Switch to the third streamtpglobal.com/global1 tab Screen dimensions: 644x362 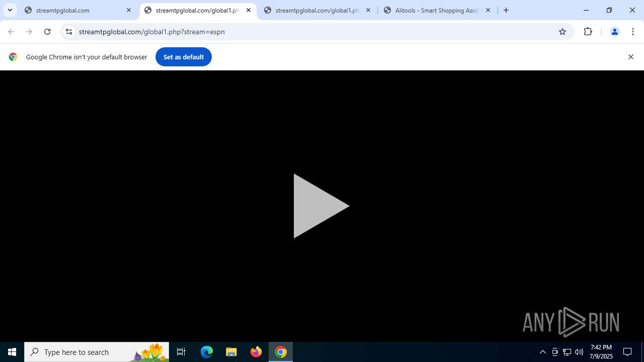(x=317, y=10)
